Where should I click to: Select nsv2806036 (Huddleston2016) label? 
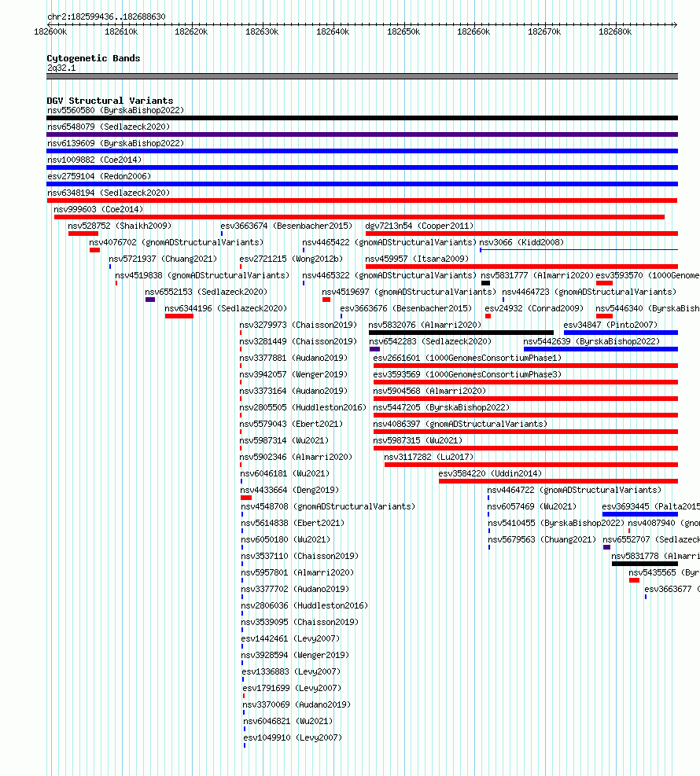pos(304,605)
